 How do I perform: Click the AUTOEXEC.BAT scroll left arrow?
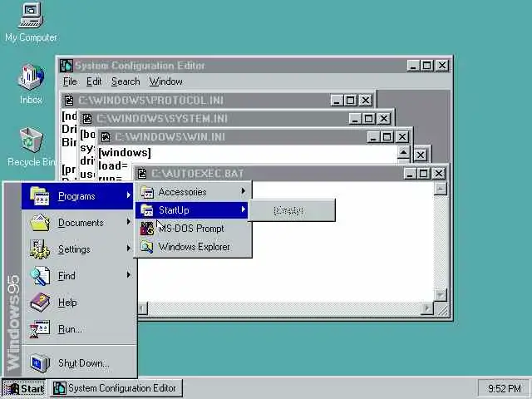pos(142,308)
